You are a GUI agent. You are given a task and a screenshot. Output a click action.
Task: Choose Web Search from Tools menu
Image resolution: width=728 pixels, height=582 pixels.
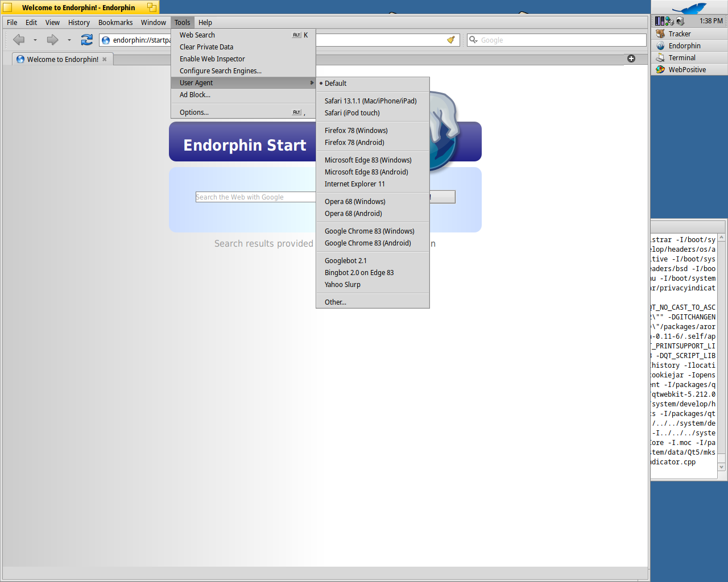coord(243,35)
